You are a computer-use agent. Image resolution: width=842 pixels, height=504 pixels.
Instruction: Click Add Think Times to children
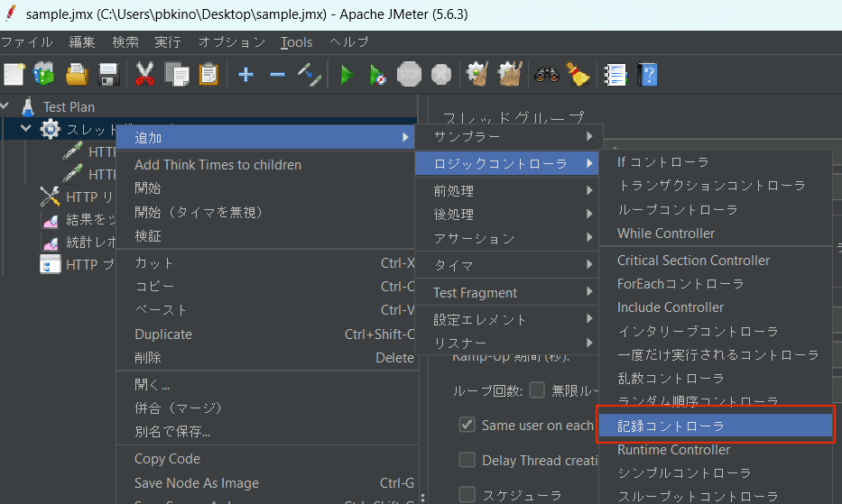267,164
